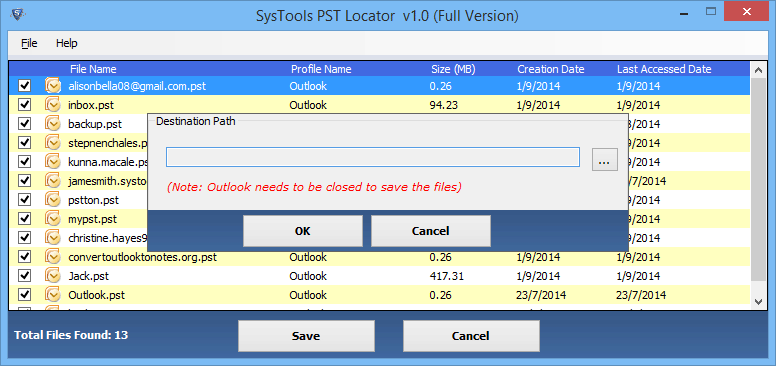Viewport: 776px width, 366px height.
Task: Cancel the Destination Path dialog
Action: (x=431, y=231)
